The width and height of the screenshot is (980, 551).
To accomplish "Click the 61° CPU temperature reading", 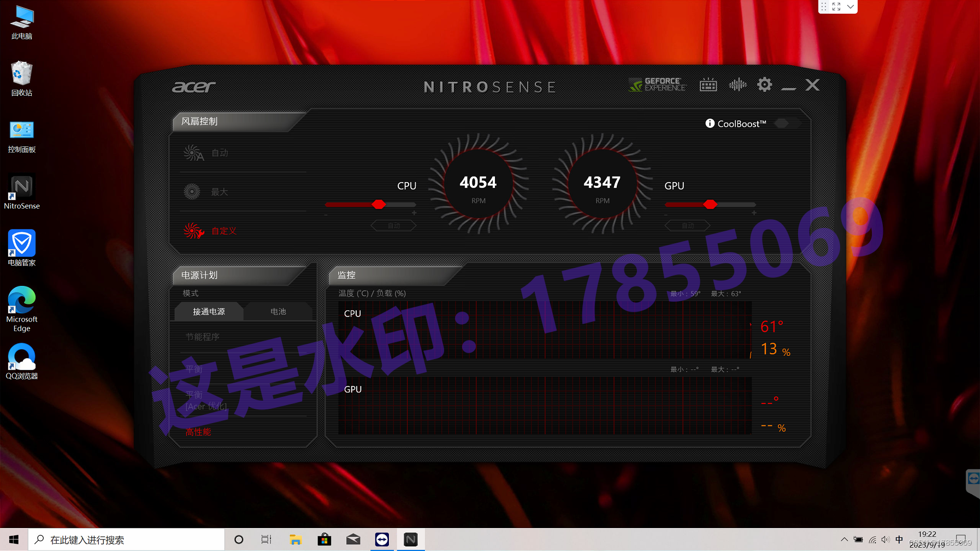I will [x=772, y=327].
